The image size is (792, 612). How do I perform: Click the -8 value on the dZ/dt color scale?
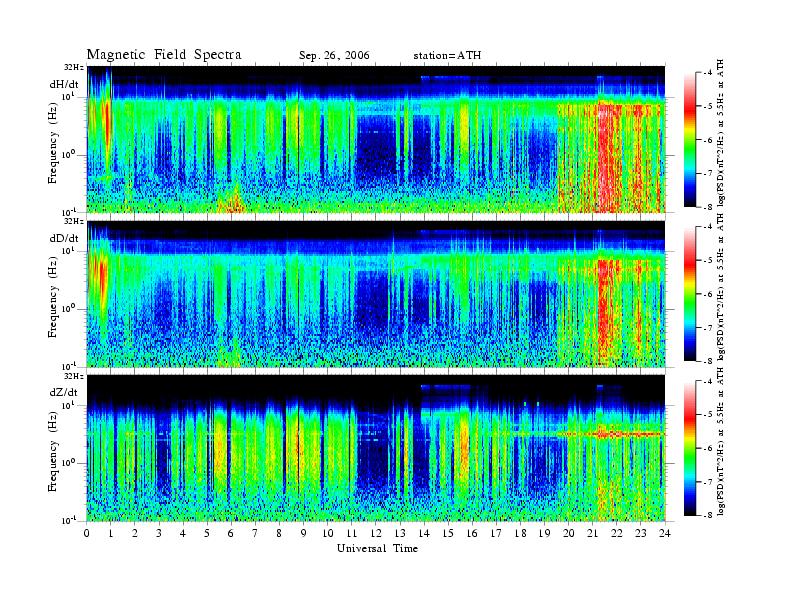[x=708, y=515]
